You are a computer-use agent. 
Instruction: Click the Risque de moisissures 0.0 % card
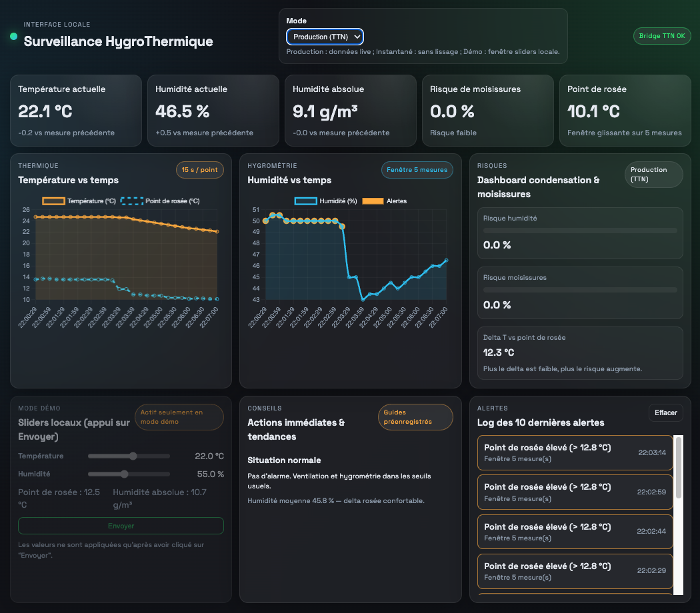(x=488, y=111)
